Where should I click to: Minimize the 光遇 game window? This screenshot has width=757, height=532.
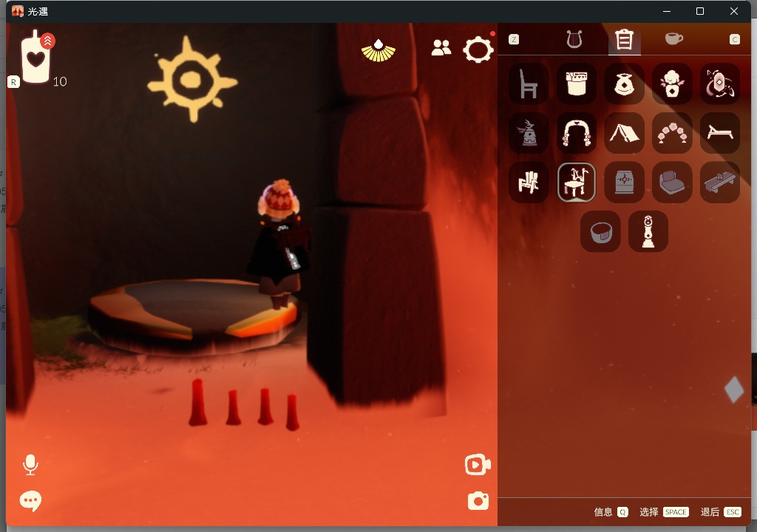coord(667,11)
